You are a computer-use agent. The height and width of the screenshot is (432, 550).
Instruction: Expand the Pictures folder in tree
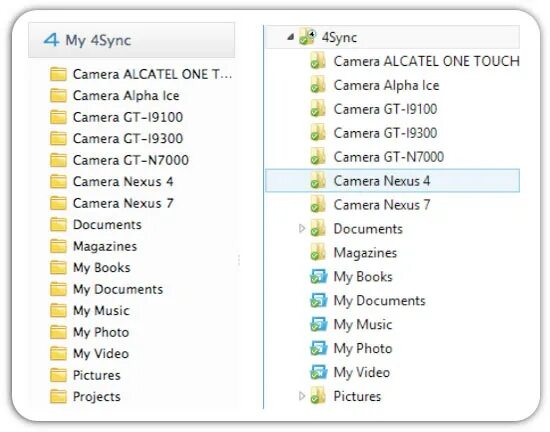click(302, 396)
